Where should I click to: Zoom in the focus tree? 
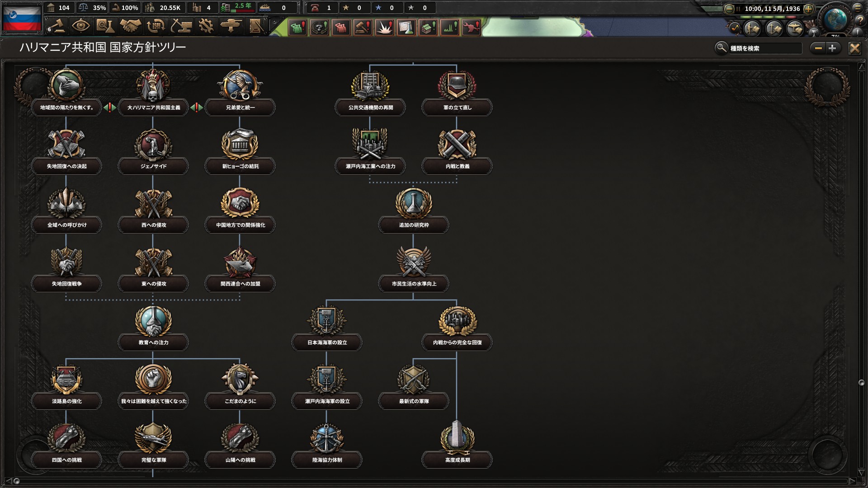pos(833,48)
